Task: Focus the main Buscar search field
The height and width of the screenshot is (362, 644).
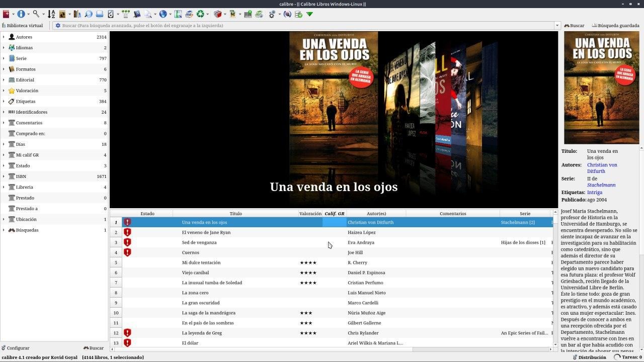Action: pyautogui.click(x=307, y=26)
